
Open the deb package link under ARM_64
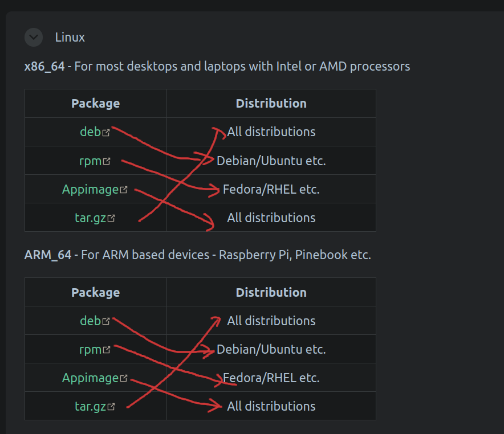click(91, 321)
